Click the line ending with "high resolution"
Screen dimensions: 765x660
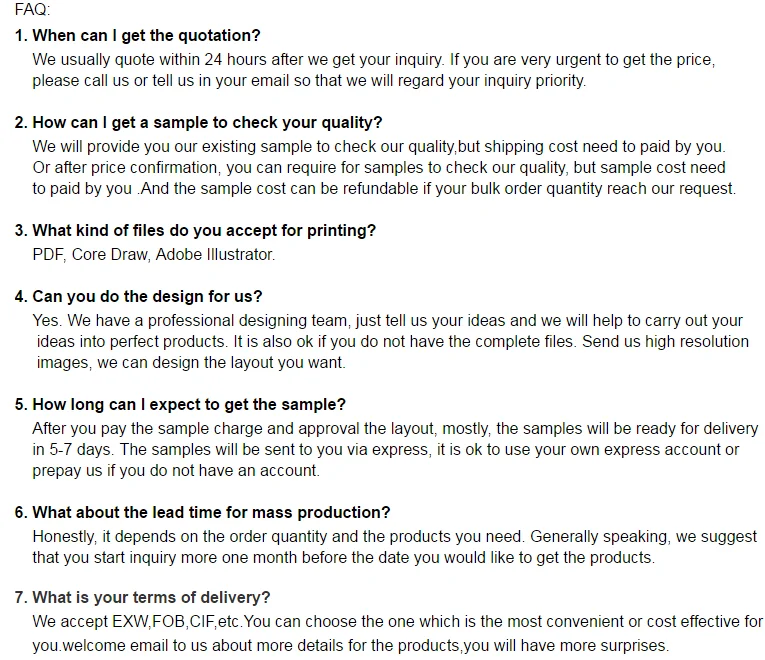coord(392,341)
